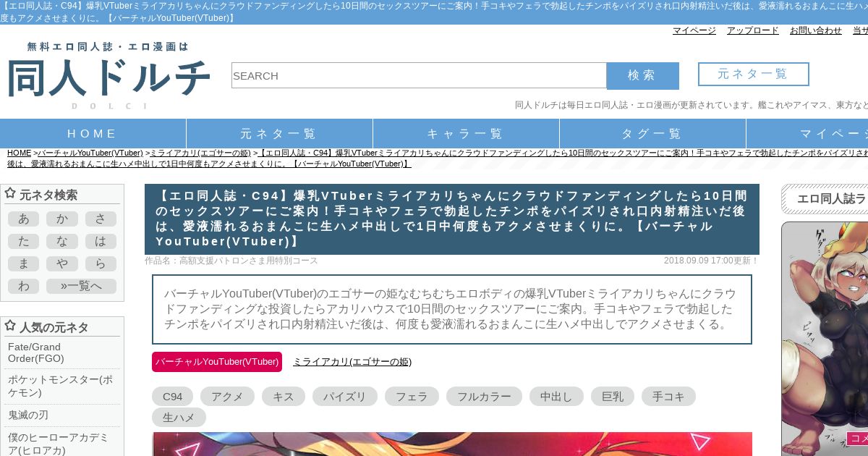The image size is (868, 456).
Task: Open the アップロード link
Action: pos(753,30)
